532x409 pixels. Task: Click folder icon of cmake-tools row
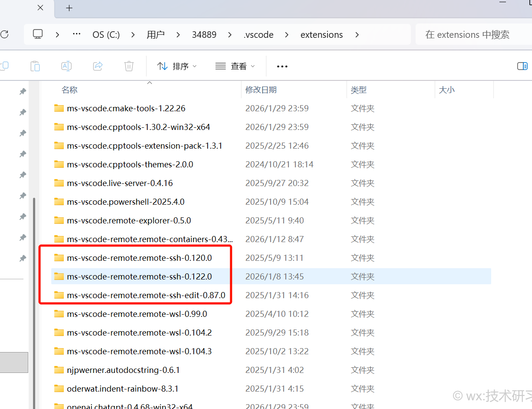59,108
